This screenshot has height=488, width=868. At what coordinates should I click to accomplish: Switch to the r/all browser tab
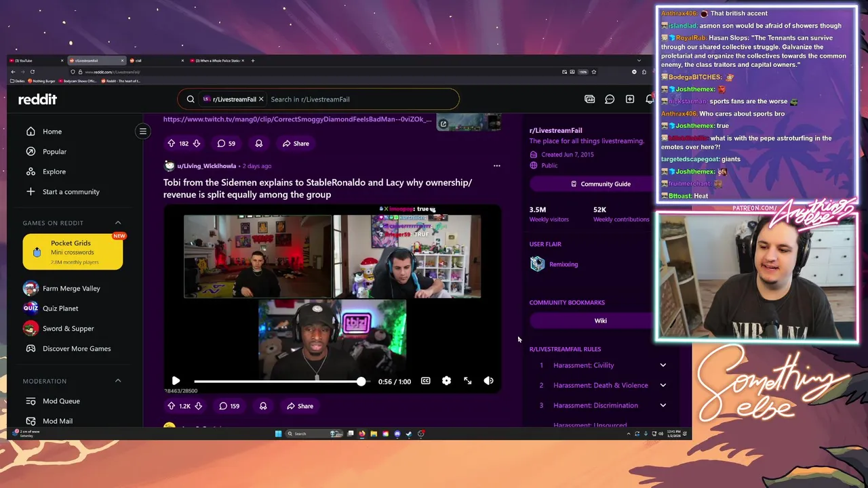pyautogui.click(x=156, y=60)
